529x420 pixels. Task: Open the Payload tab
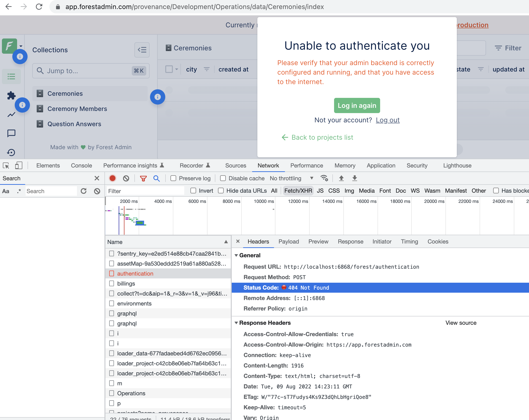288,242
